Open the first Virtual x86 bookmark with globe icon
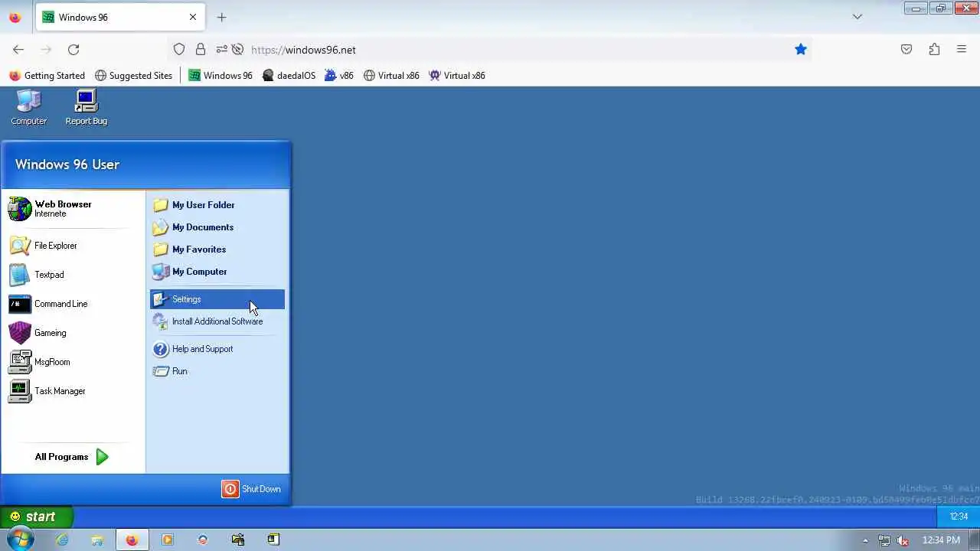This screenshot has height=551, width=980. [391, 76]
